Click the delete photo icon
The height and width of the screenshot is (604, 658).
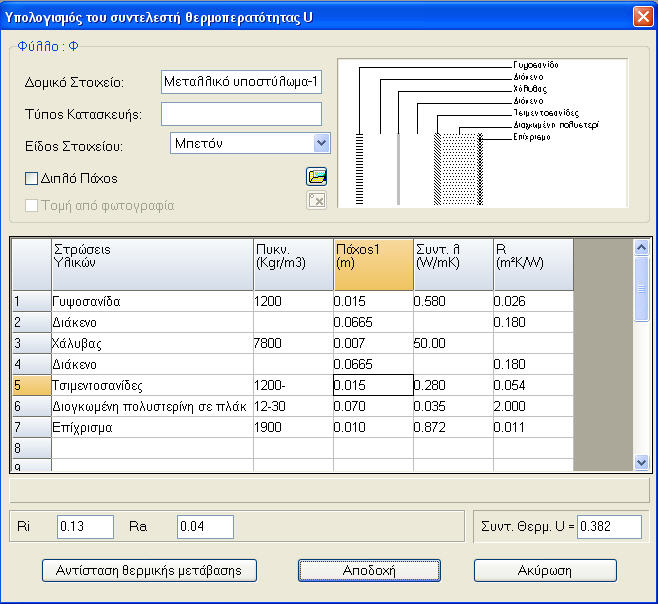click(316, 201)
